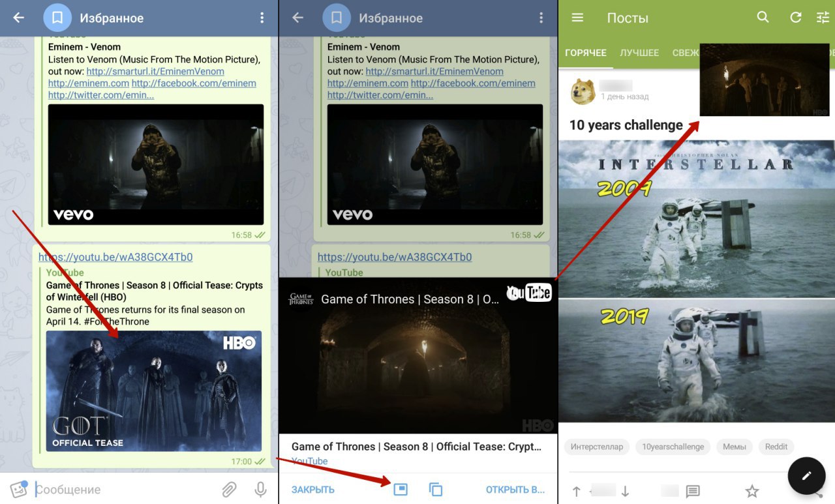Tap floating picture-in-picture video in Posts app
Image resolution: width=835 pixels, height=504 pixels.
click(765, 80)
